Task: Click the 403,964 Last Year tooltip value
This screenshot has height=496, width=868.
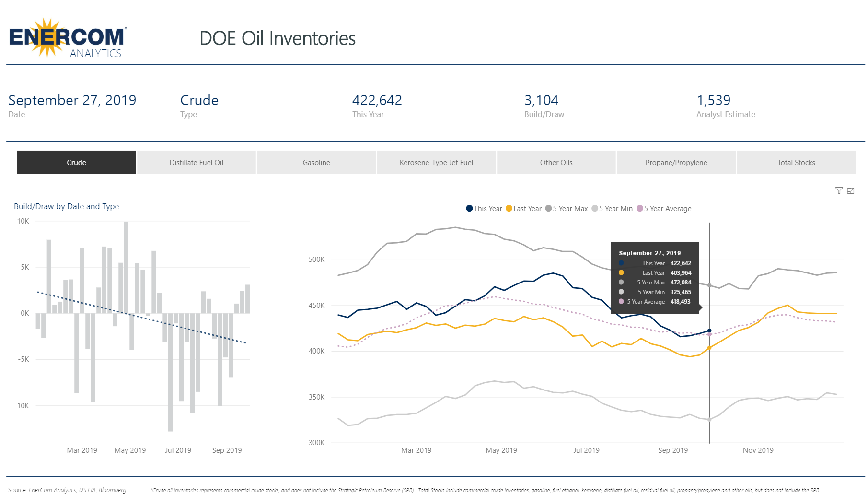Action: [681, 273]
